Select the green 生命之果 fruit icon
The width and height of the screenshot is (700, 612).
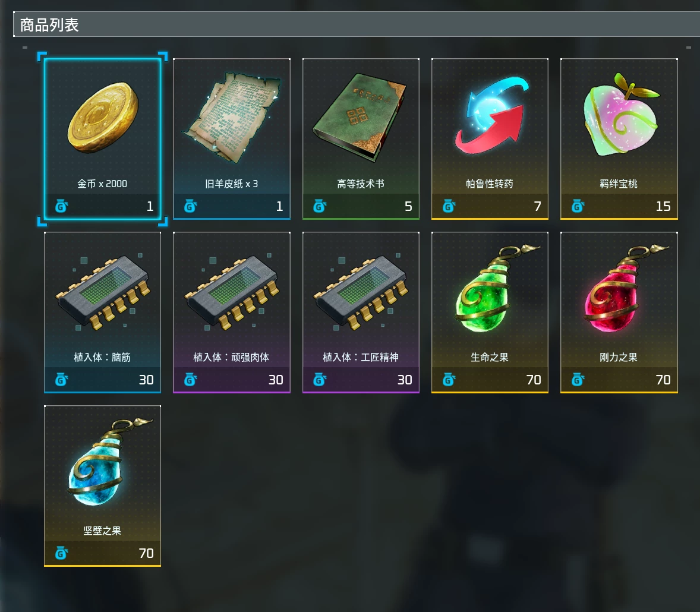click(x=496, y=288)
